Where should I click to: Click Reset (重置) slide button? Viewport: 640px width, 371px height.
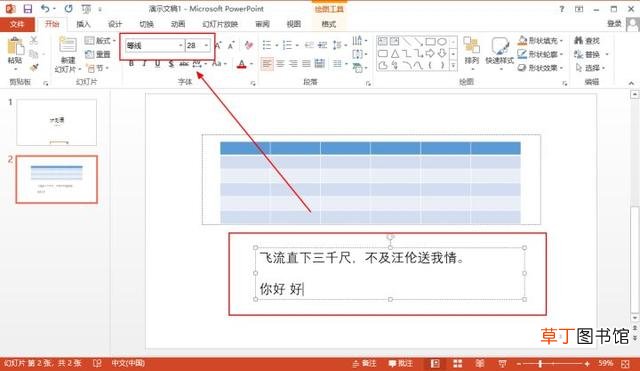tap(98, 54)
